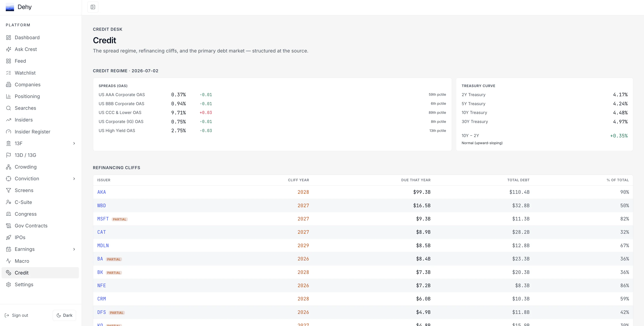
Task: Click the Cliff Year column header
Action: [298, 180]
